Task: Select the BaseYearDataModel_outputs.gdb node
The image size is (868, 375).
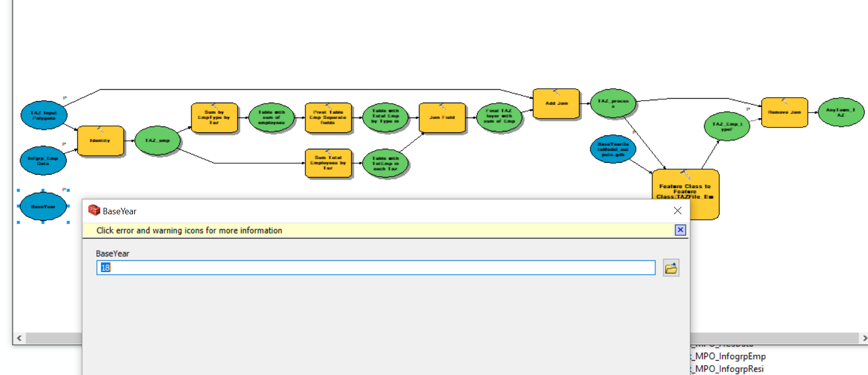Action: pyautogui.click(x=613, y=149)
